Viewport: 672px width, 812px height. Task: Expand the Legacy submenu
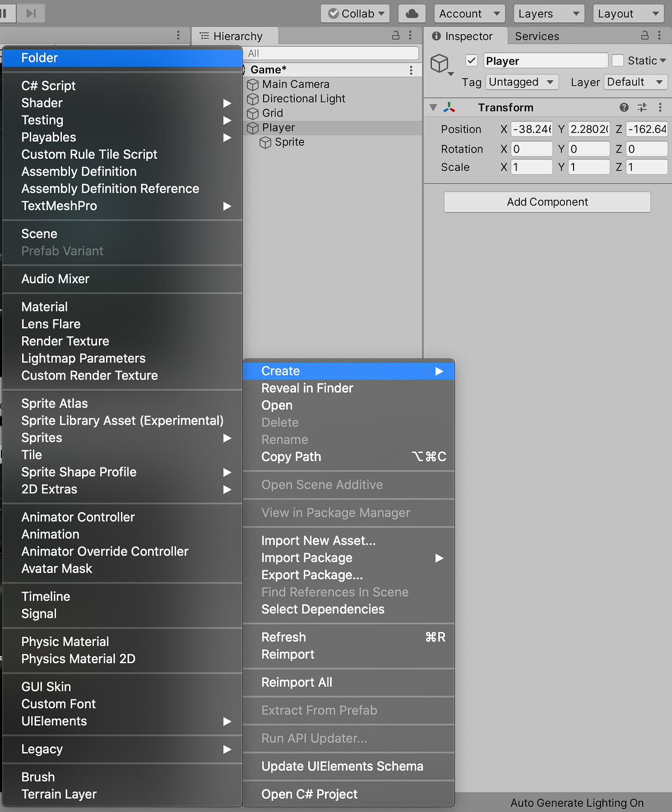click(122, 749)
